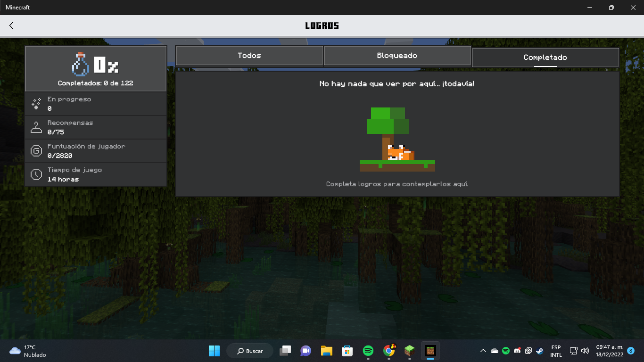Screen dimensions: 644x362
Task: Click the OneDrive cloud tray icon
Action: [495, 351]
